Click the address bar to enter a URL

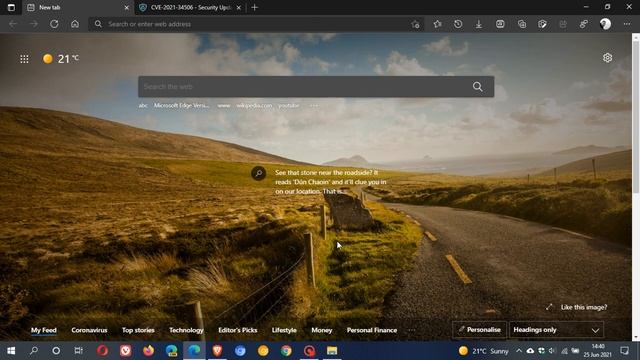[x=257, y=24]
